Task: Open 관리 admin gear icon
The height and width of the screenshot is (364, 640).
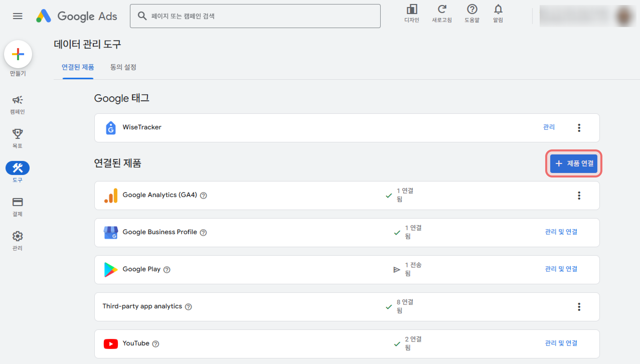Action: click(18, 236)
